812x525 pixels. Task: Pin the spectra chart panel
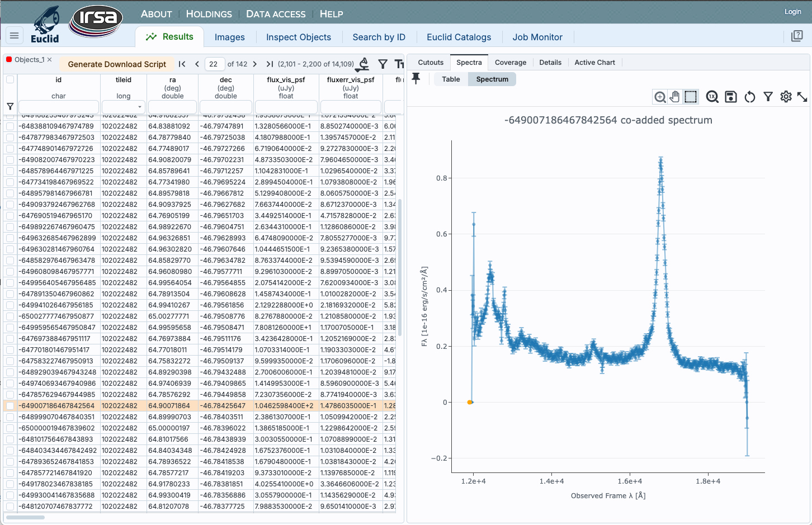(x=416, y=79)
